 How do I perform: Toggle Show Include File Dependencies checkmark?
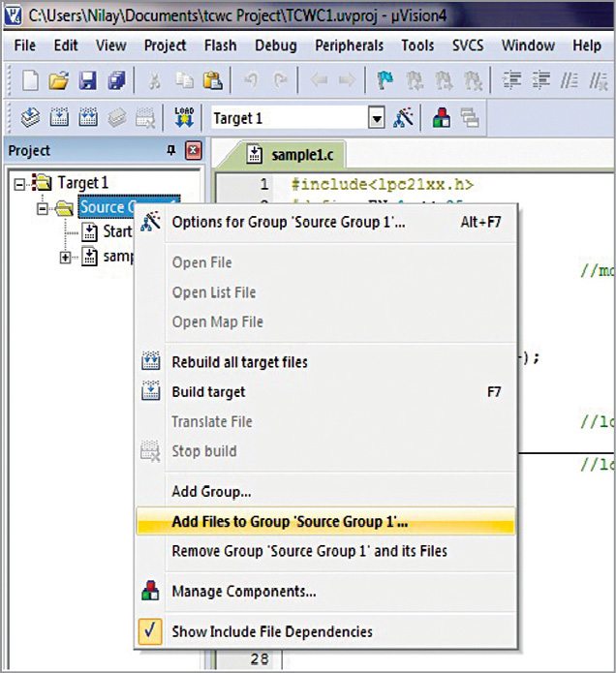[150, 631]
